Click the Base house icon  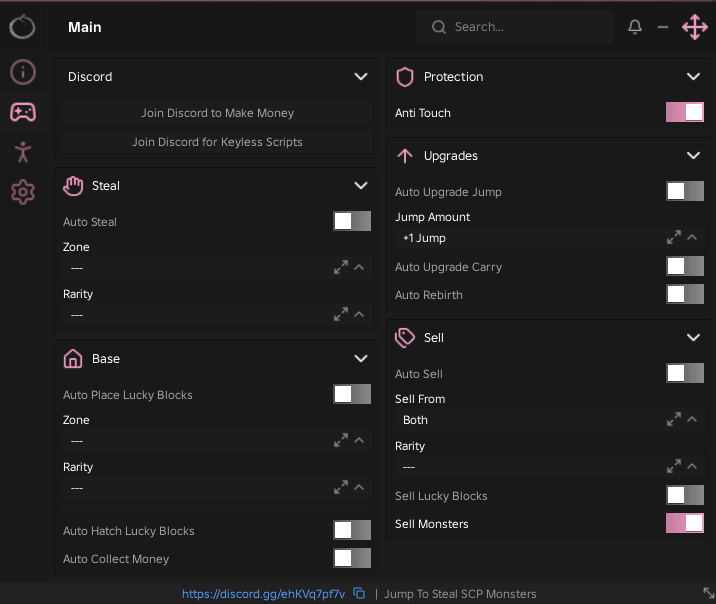point(73,359)
